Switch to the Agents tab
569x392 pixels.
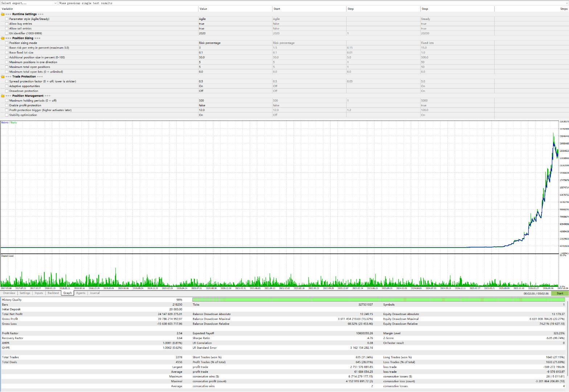[81, 293]
